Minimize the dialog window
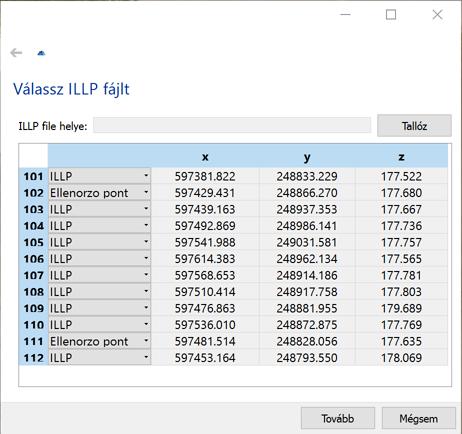The width and height of the screenshot is (462, 434). (345, 15)
